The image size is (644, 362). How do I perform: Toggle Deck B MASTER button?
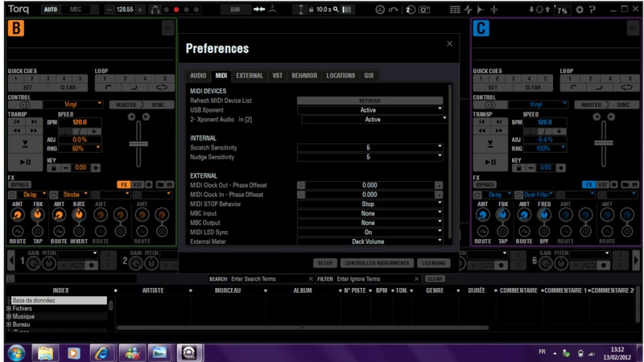[126, 105]
